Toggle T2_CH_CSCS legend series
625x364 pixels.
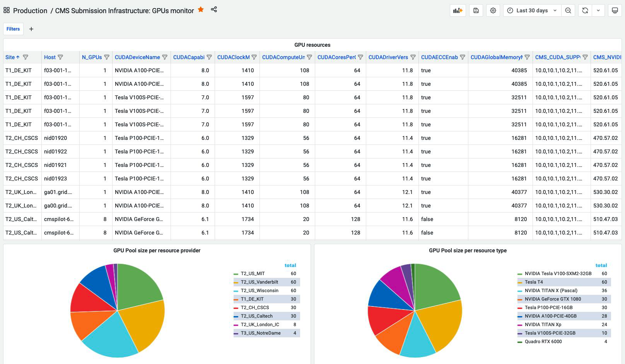coord(255,308)
